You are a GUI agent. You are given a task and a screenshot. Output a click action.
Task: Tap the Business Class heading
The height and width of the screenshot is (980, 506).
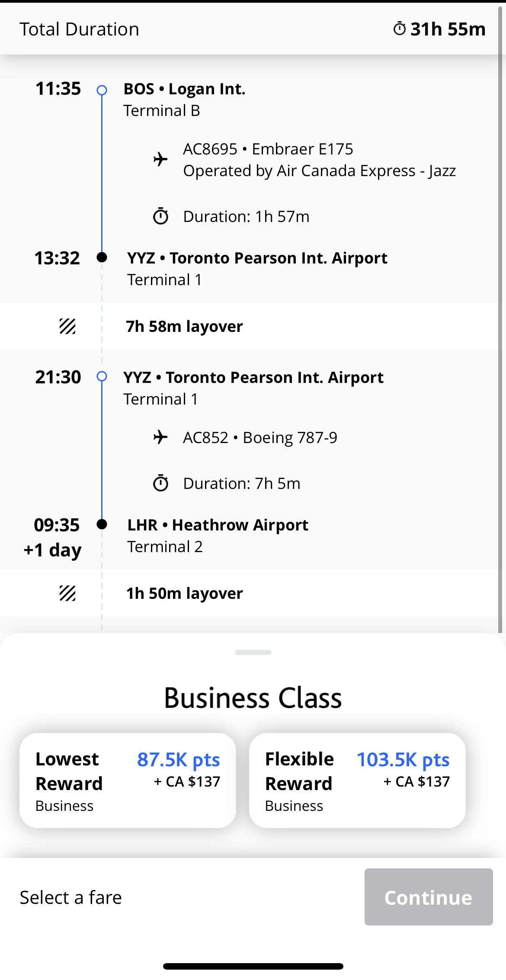(253, 698)
